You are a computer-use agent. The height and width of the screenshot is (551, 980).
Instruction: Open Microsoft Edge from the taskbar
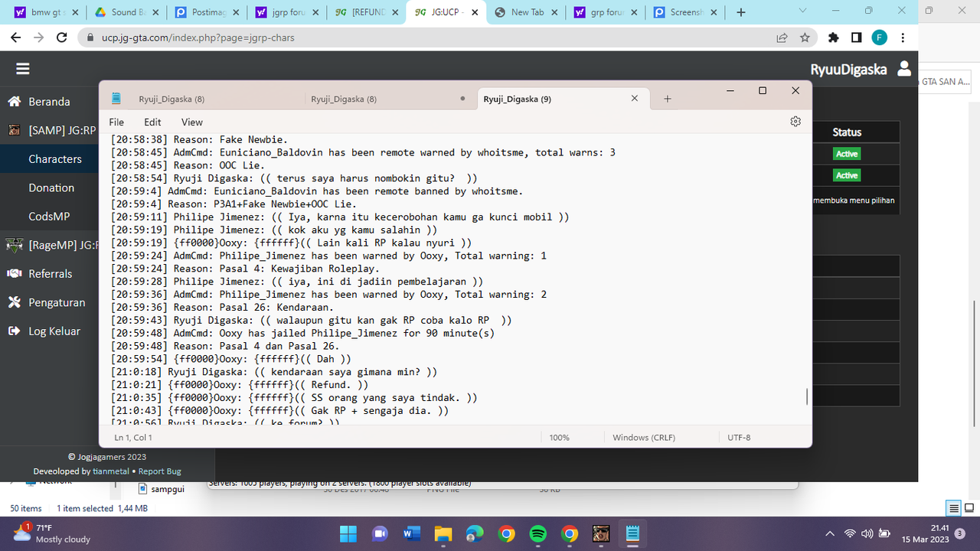pyautogui.click(x=475, y=533)
